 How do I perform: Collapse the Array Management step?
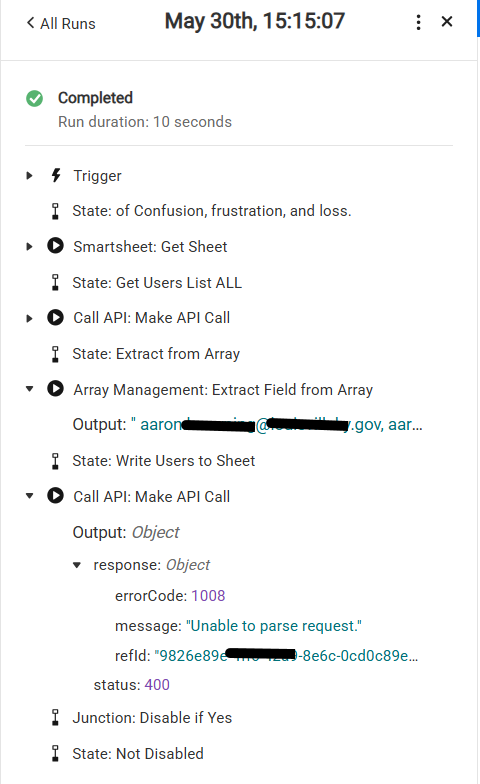(x=30, y=389)
